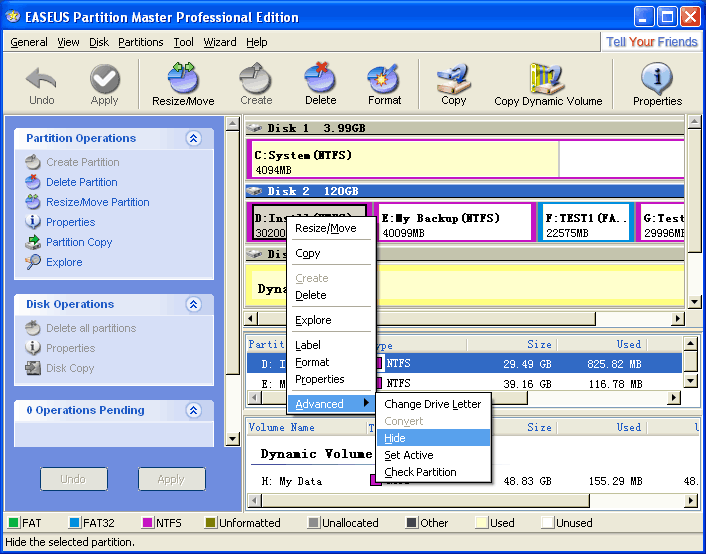This screenshot has height=554, width=706.
Task: Click the disk map horizontal scrollbar
Action: click(x=464, y=319)
